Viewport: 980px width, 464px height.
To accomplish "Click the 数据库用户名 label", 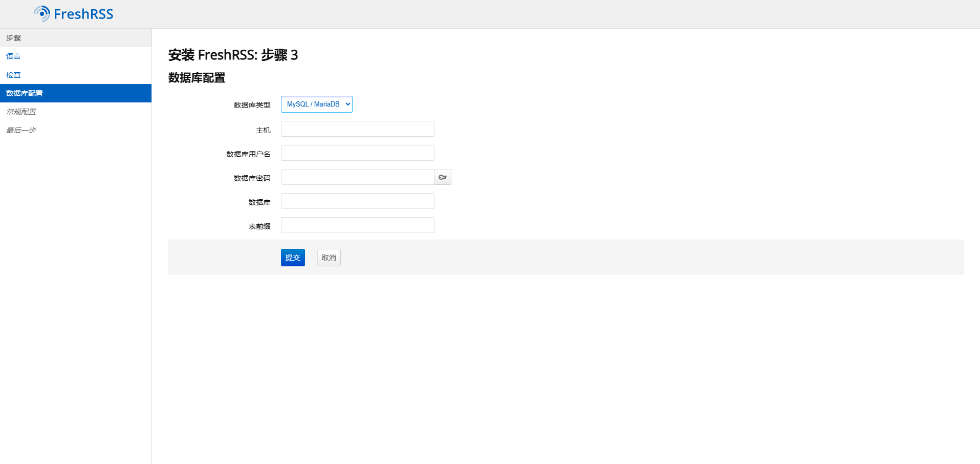I will tap(248, 154).
